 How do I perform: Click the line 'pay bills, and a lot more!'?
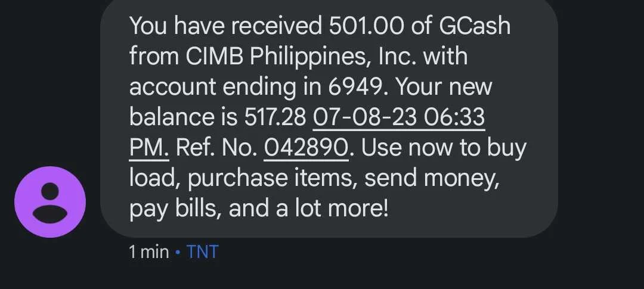[x=259, y=209]
